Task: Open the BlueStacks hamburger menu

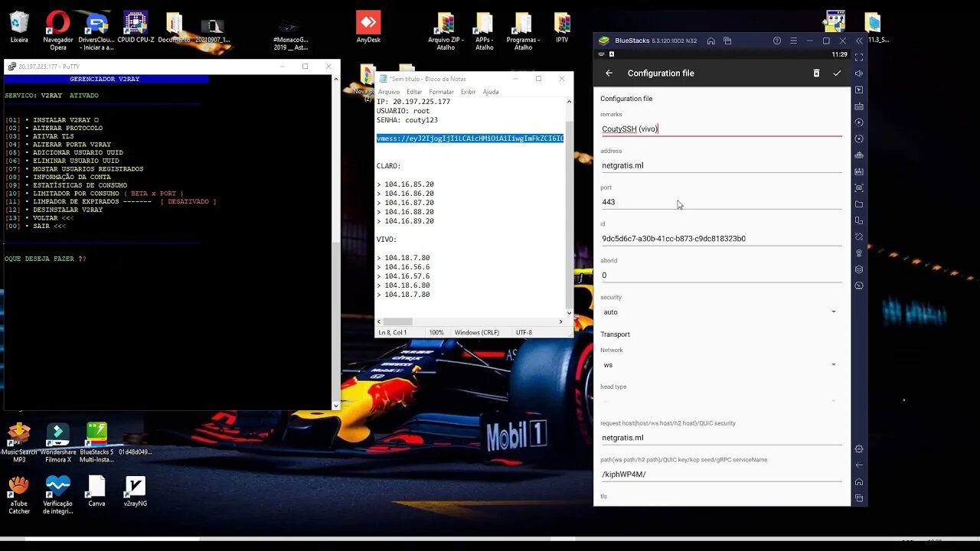Action: (x=793, y=41)
